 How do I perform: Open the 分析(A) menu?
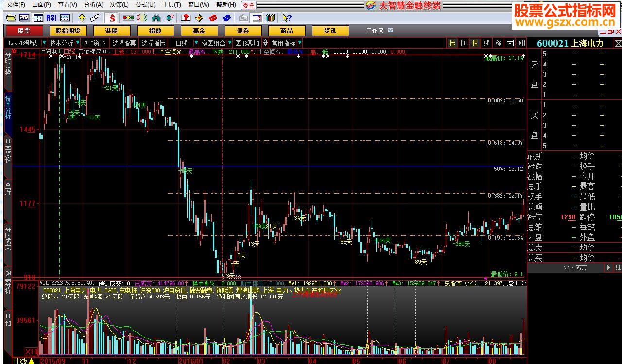(x=93, y=5)
